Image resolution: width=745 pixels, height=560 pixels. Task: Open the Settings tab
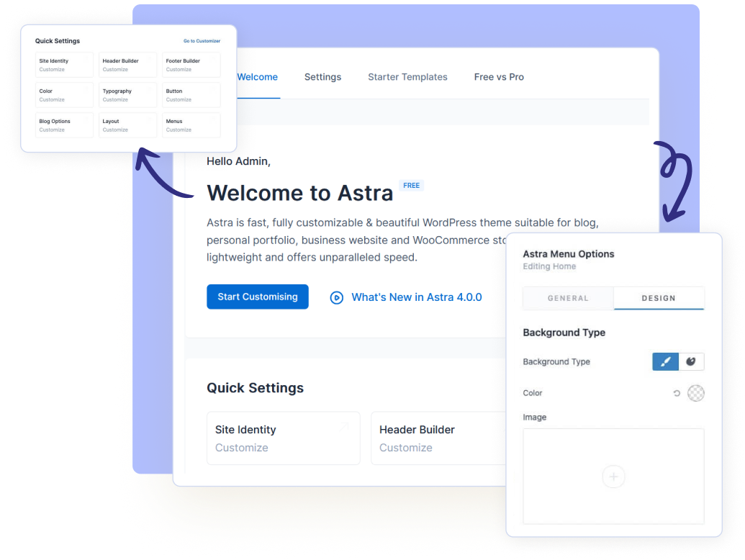coord(322,77)
